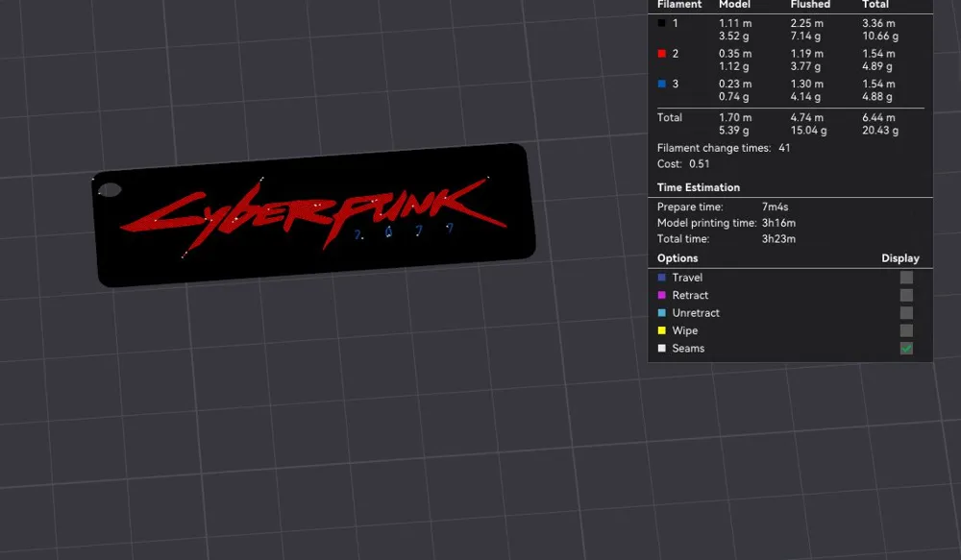Click the Unretract cyan legend square
This screenshot has height=560, width=961.
[x=662, y=313]
